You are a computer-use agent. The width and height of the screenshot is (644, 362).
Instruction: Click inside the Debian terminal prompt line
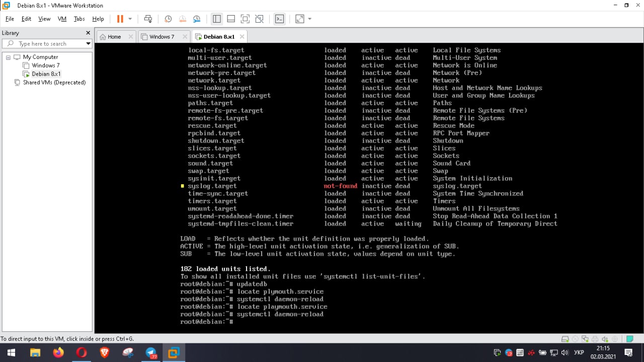(207, 321)
